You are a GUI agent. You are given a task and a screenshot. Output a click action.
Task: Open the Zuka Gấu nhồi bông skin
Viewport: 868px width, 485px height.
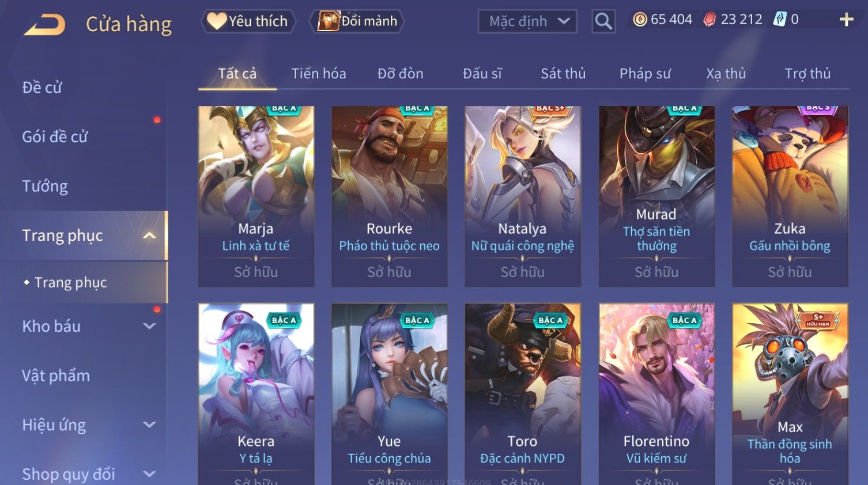click(790, 196)
